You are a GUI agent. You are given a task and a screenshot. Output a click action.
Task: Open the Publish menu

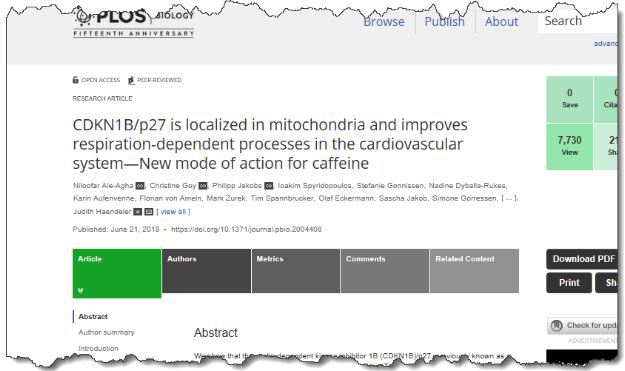tap(444, 22)
